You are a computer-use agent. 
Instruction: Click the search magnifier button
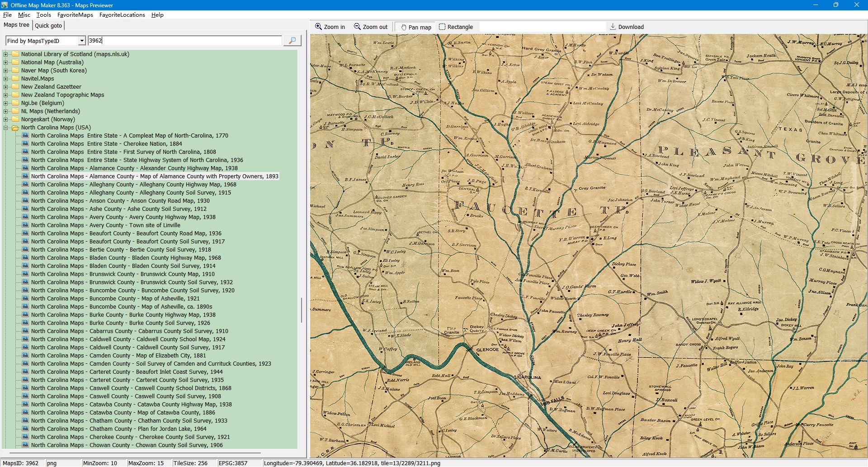tap(292, 41)
